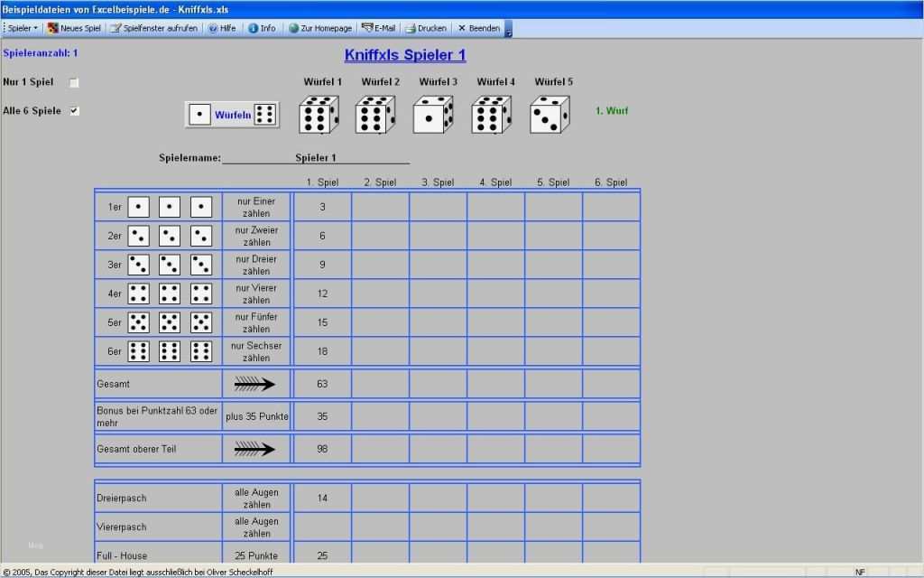Click the Neues Spiel icon
924x578 pixels.
coord(53,28)
